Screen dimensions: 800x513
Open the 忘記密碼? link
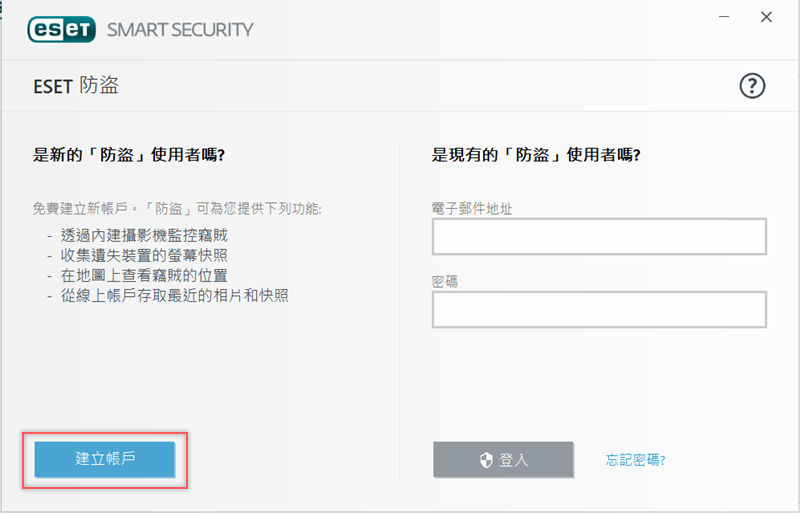click(636, 460)
